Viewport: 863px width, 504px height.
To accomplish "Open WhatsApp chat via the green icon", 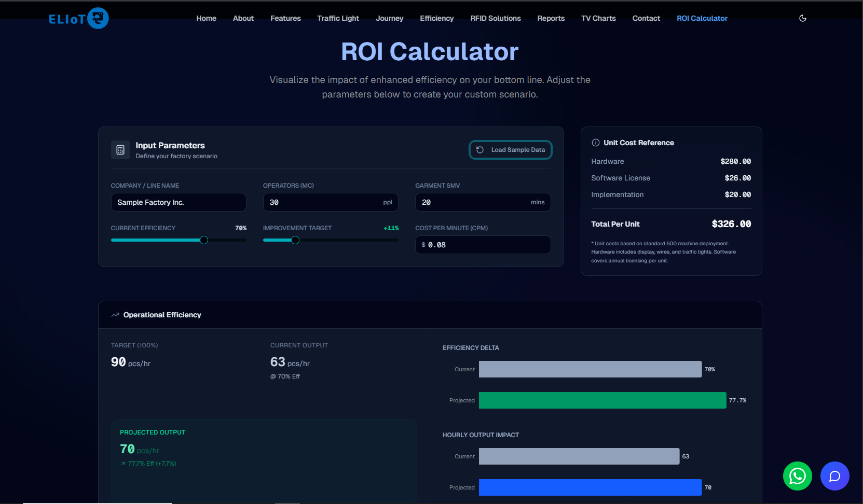I will coord(797,475).
